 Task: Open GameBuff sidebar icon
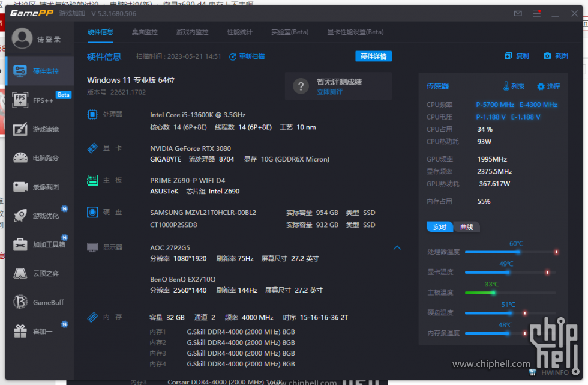click(20, 302)
